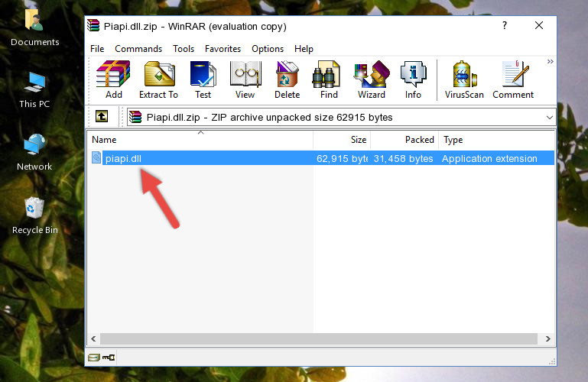Viewport: 588px width, 382px height.
Task: Click the horizontal scrollbar left arrow
Action: click(93, 338)
